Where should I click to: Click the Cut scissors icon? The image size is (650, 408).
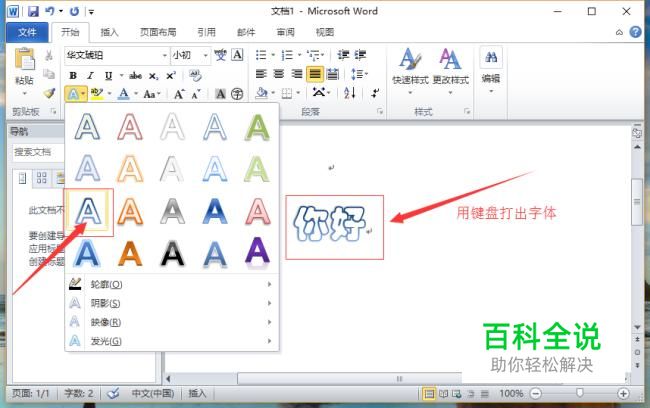pos(49,56)
